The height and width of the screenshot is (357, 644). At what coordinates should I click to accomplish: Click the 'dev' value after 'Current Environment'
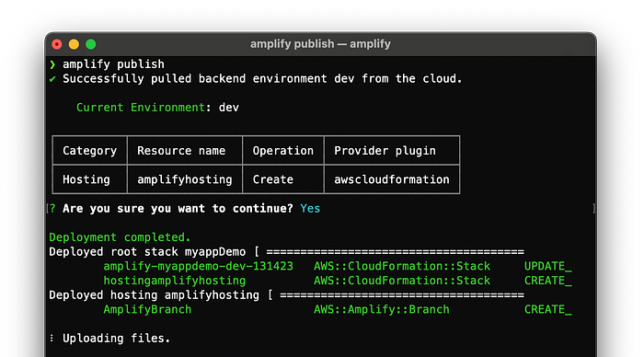pos(229,108)
